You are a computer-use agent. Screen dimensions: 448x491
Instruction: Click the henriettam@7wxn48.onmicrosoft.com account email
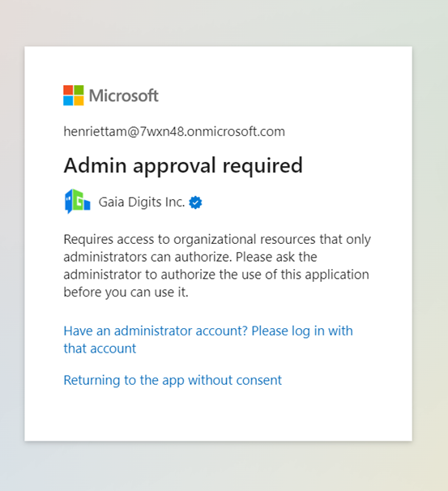point(174,131)
